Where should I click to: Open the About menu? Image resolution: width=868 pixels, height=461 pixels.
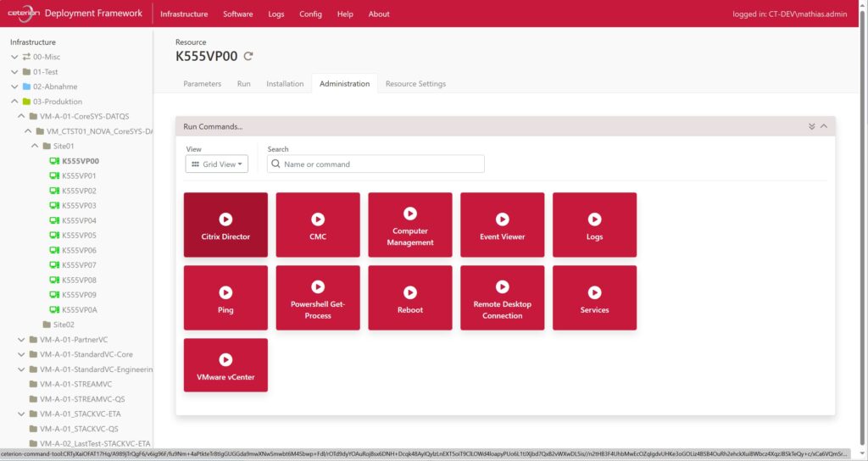pyautogui.click(x=379, y=14)
